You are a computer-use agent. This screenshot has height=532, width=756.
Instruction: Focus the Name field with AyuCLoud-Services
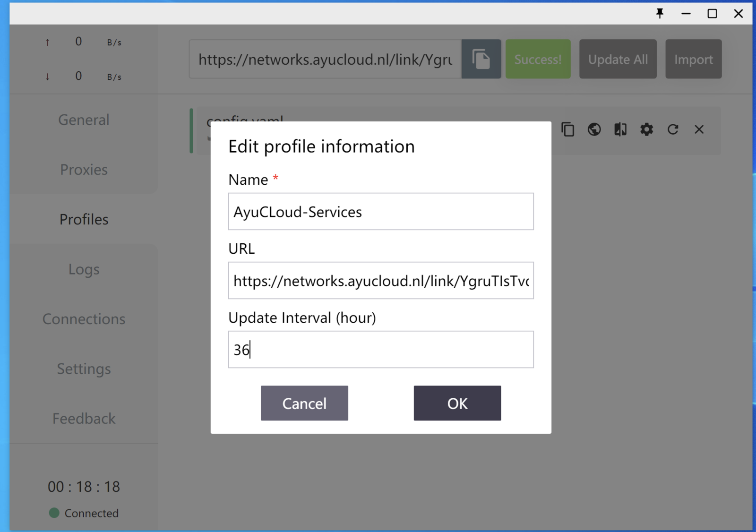[x=380, y=212]
